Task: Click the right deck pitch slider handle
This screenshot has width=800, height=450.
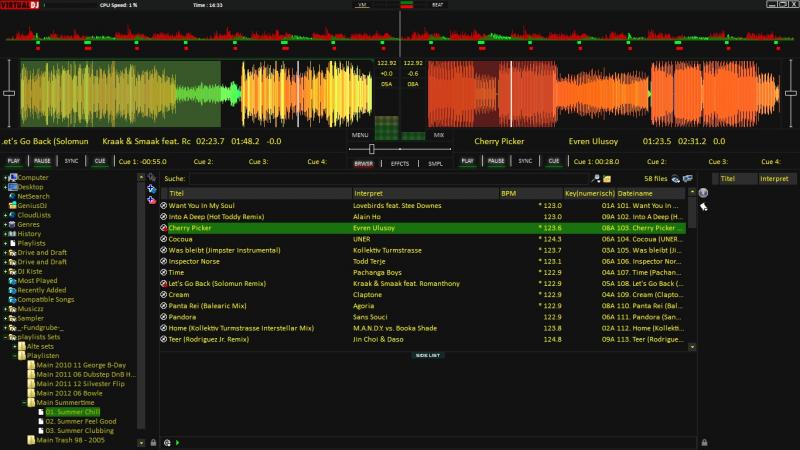Action: pyautogui.click(x=791, y=93)
